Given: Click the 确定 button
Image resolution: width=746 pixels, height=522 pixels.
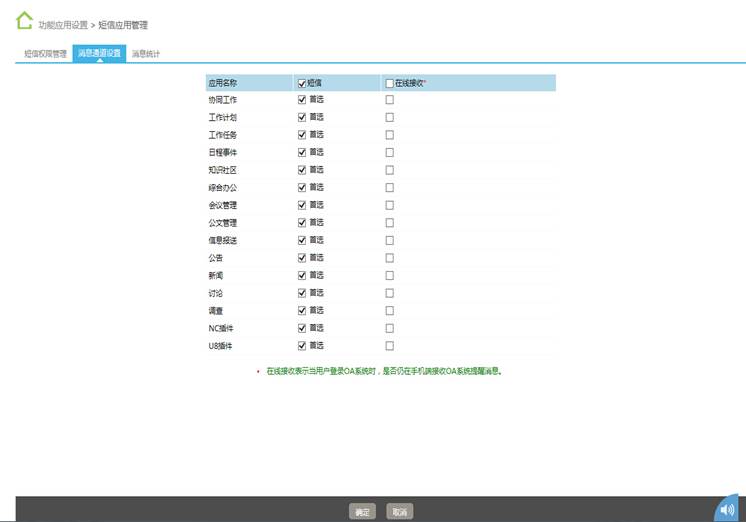Looking at the screenshot, I should pyautogui.click(x=362, y=512).
